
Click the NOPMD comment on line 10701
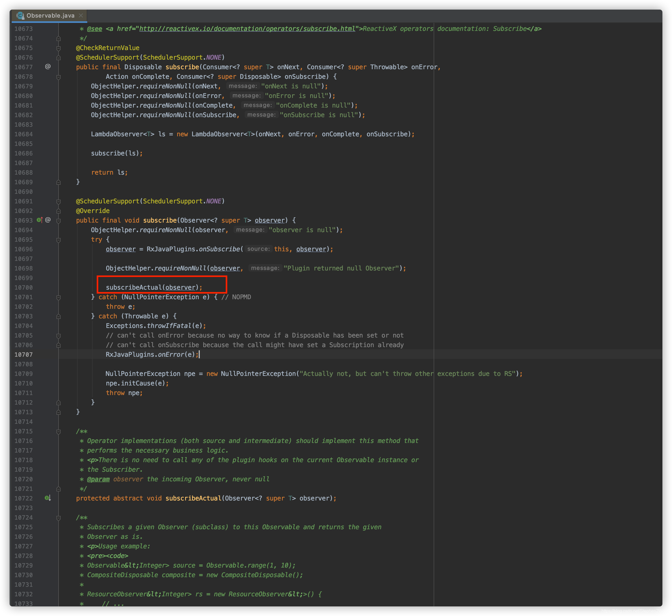click(x=236, y=297)
